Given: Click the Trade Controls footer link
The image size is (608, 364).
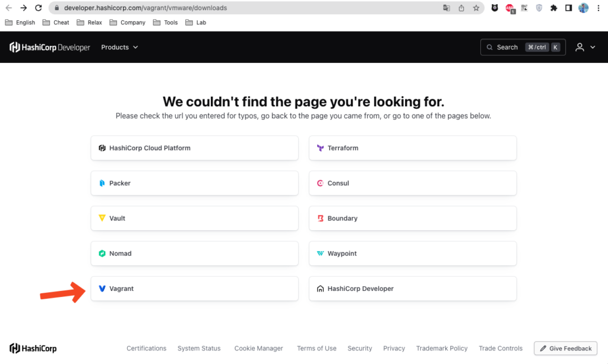Looking at the screenshot, I should tap(501, 348).
